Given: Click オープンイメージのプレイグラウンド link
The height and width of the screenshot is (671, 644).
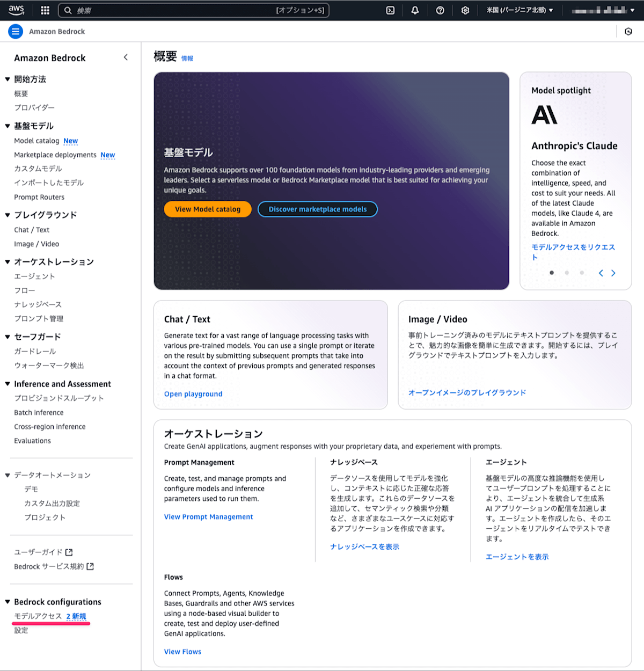Looking at the screenshot, I should coord(467,393).
